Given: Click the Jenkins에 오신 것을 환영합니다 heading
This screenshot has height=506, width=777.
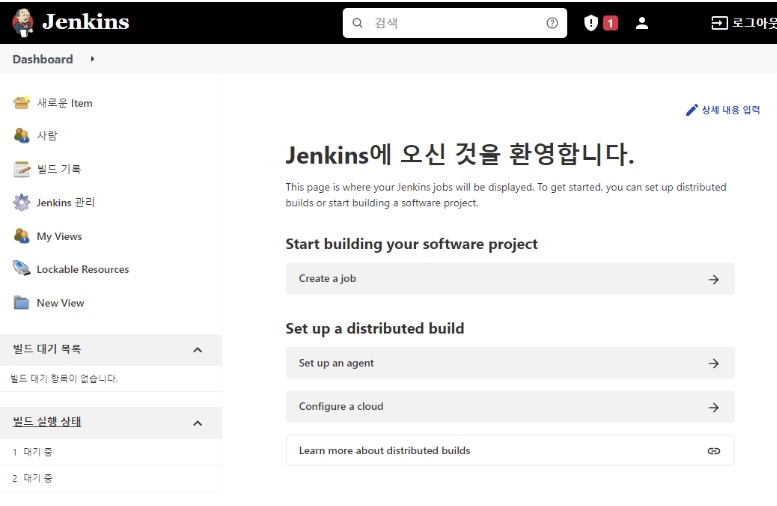Looking at the screenshot, I should point(460,155).
